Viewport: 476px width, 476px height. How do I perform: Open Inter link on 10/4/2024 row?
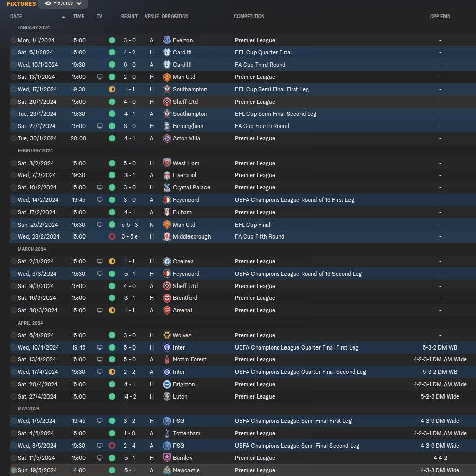[x=179, y=347]
